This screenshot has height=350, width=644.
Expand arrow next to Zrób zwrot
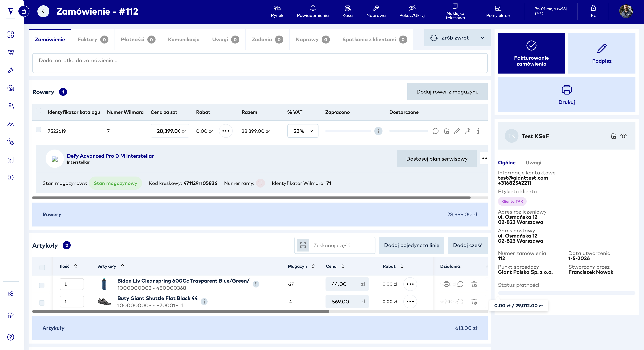[483, 38]
